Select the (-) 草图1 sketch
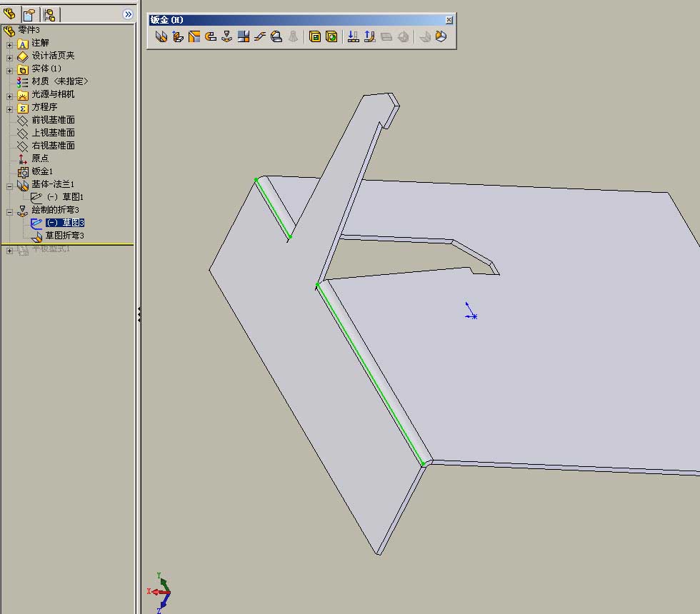This screenshot has width=700, height=614. pyautogui.click(x=65, y=197)
